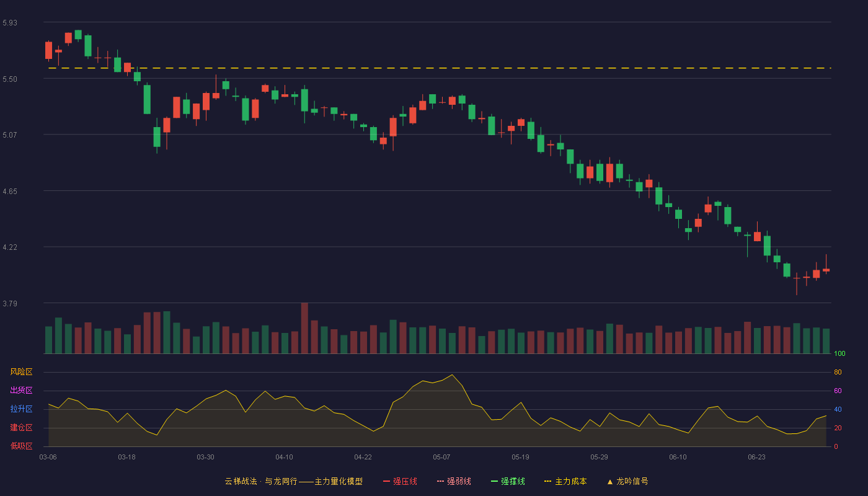Click the 04-22 date label
Screen dimensions: 868x496
pos(363,457)
